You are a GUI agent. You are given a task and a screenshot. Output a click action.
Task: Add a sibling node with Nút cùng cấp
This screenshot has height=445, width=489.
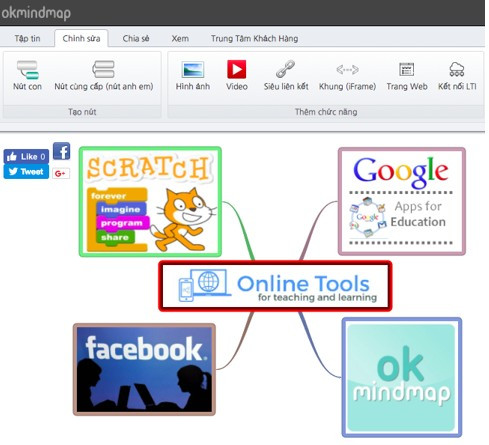(104, 75)
